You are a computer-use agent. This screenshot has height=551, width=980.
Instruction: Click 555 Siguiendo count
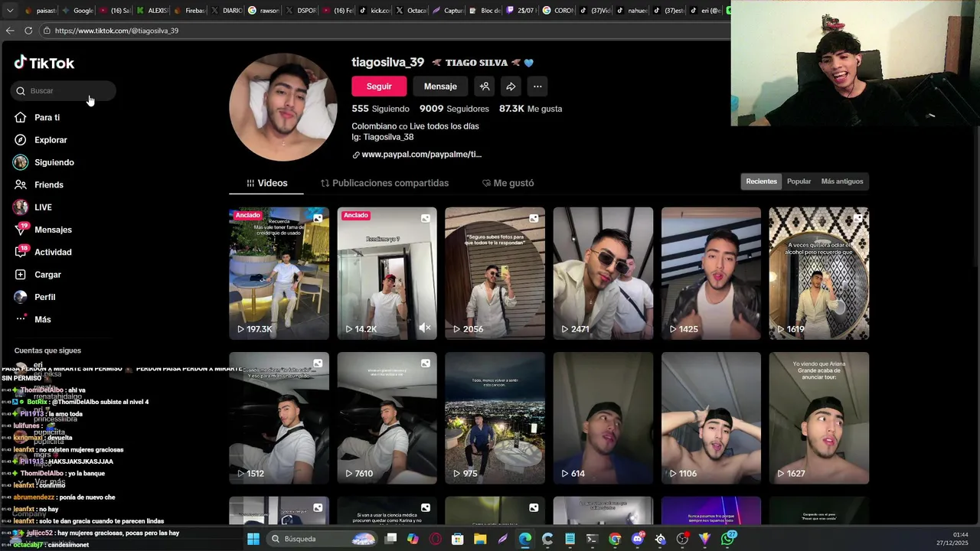[381, 109]
